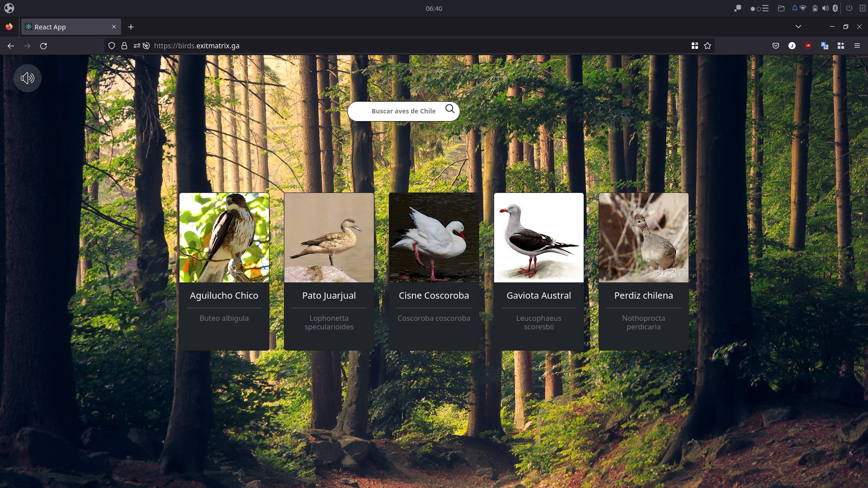Mute the site sound with speaker button
The image size is (868, 488).
(27, 78)
